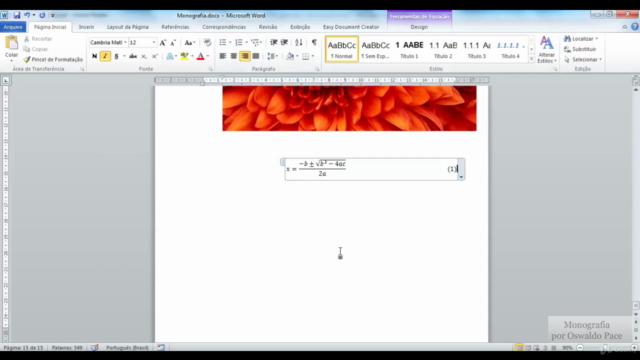Open the equation options dropdown arrow
The width and height of the screenshot is (640, 360).
tap(461, 177)
